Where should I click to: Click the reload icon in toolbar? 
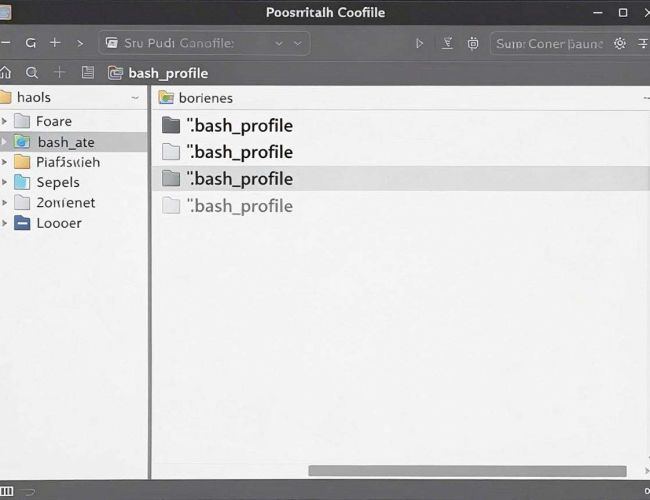(x=31, y=43)
